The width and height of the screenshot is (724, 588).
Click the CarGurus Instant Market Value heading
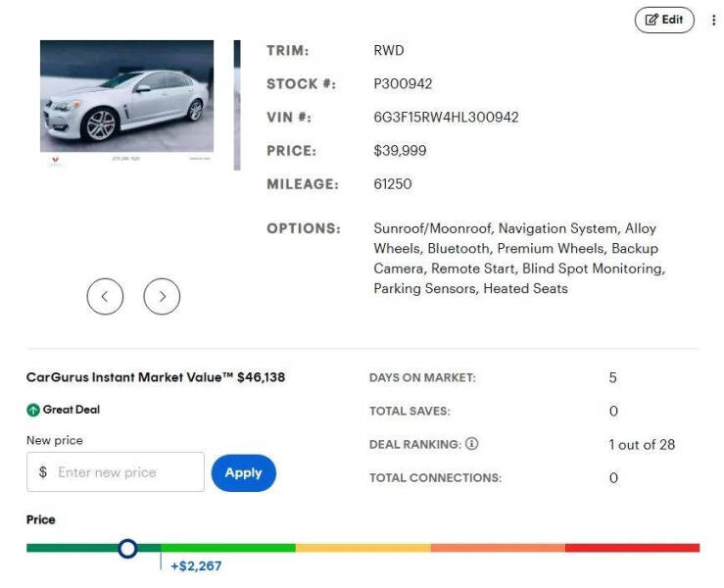[x=156, y=377]
